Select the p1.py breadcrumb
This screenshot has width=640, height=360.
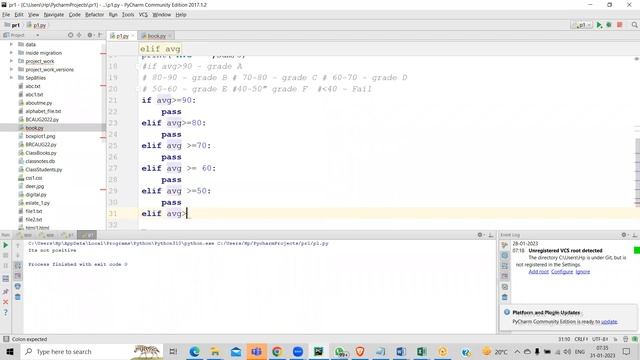click(37, 25)
